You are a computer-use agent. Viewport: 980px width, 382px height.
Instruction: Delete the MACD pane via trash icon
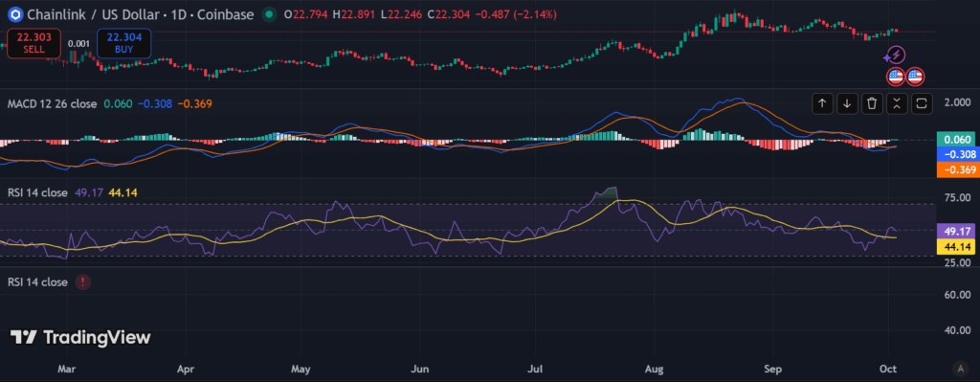(x=873, y=103)
